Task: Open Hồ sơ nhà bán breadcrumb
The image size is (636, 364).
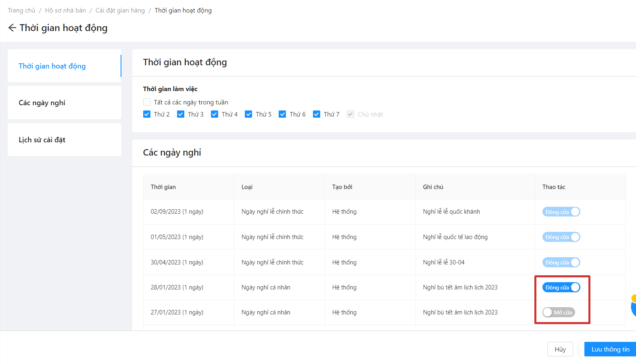Action: click(x=65, y=10)
